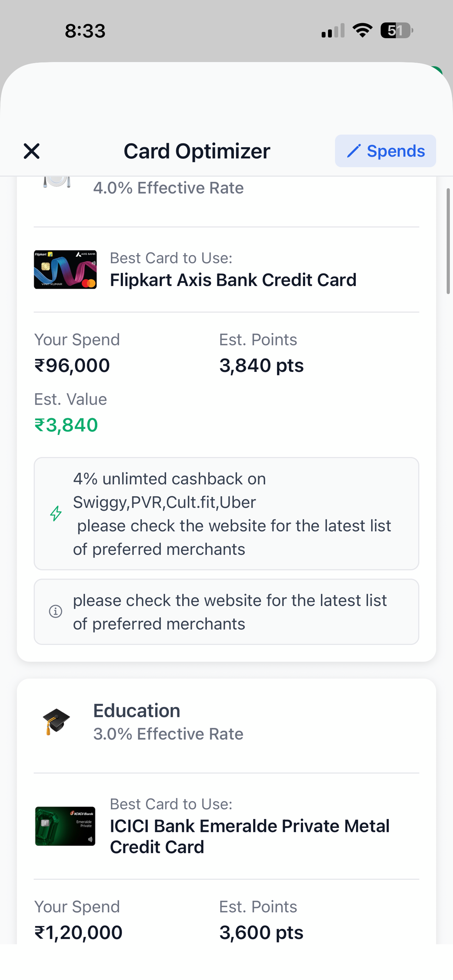Tap the ₹3,840 estimated value
Viewport: 453px width, 980px height.
coord(66,425)
